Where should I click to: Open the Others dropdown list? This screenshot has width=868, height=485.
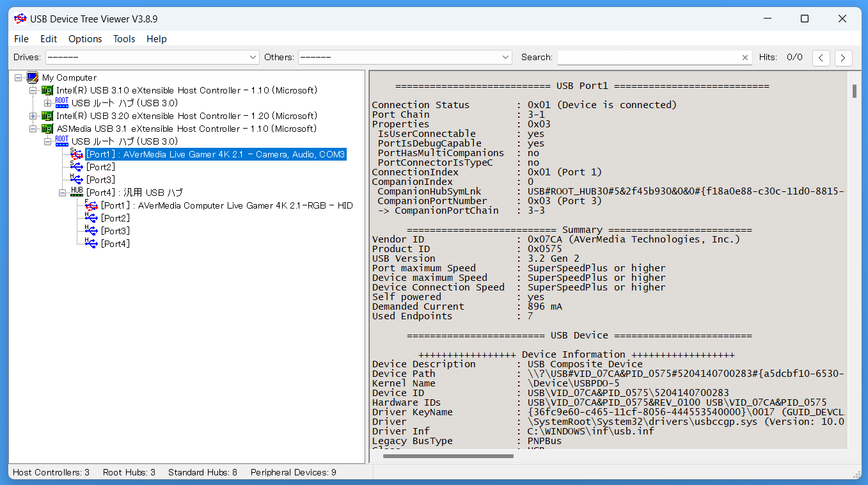tap(505, 58)
